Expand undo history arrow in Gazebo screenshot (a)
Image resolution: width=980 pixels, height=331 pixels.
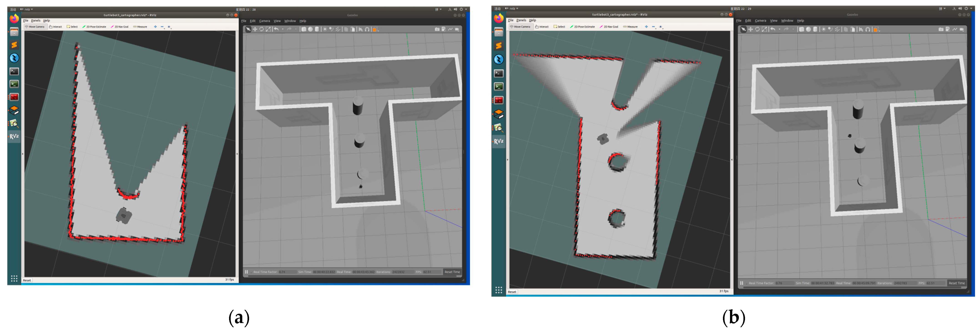click(283, 29)
